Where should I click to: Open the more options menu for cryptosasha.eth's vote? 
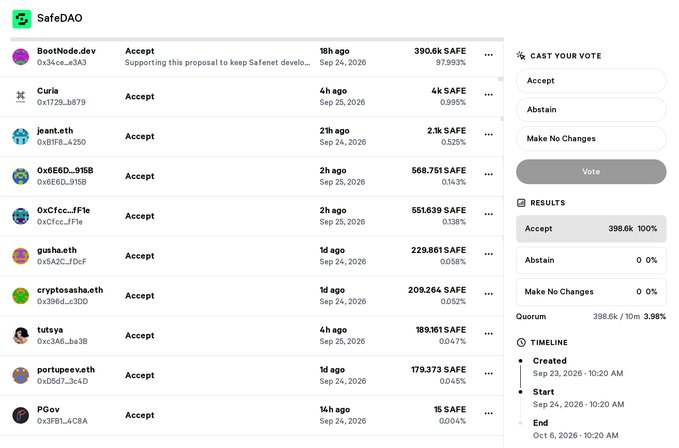pos(488,294)
